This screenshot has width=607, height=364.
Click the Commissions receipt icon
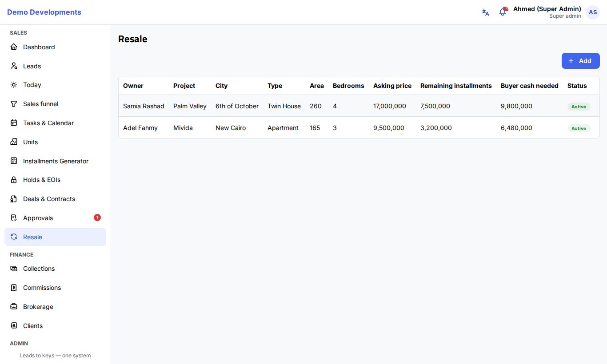coord(14,288)
